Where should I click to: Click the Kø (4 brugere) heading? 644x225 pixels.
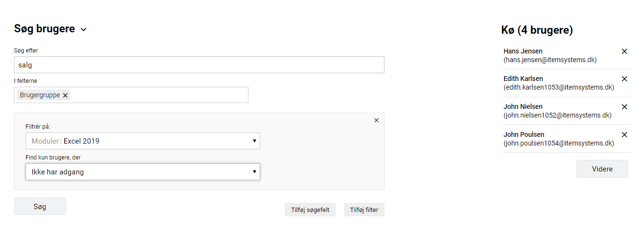pos(537,30)
